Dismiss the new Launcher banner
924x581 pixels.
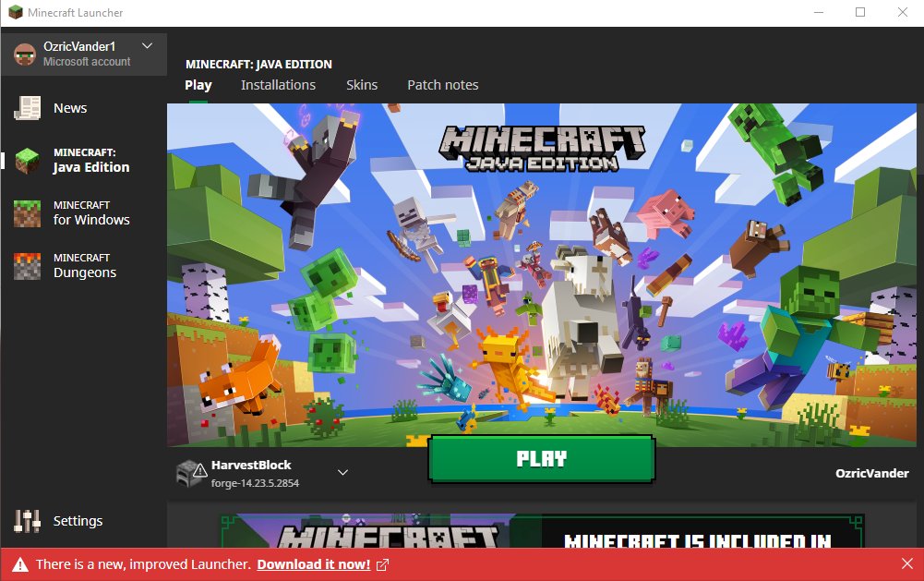click(906, 563)
